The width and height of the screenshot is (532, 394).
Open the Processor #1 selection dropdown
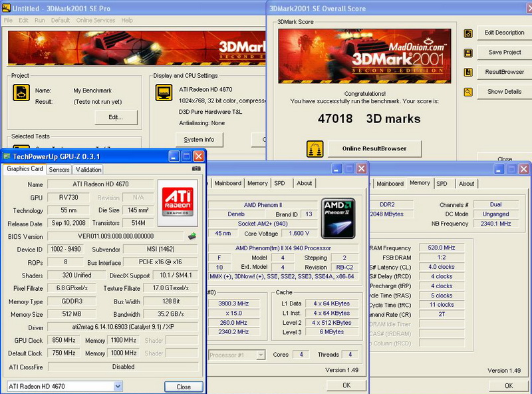click(x=261, y=355)
